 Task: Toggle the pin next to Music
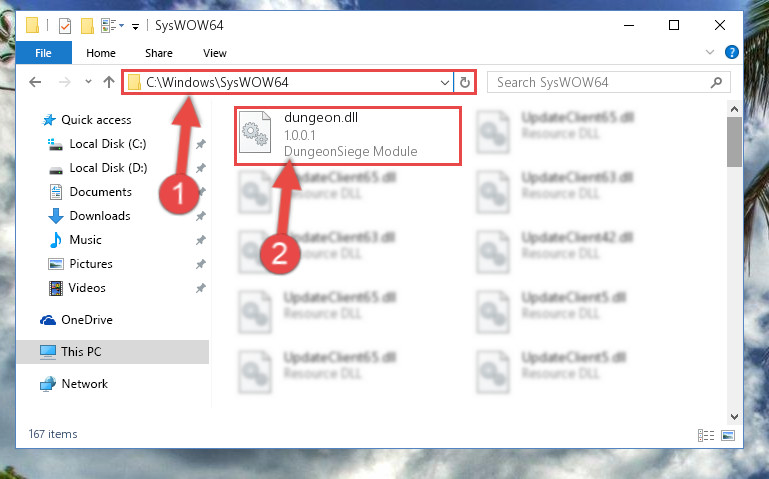tap(201, 240)
